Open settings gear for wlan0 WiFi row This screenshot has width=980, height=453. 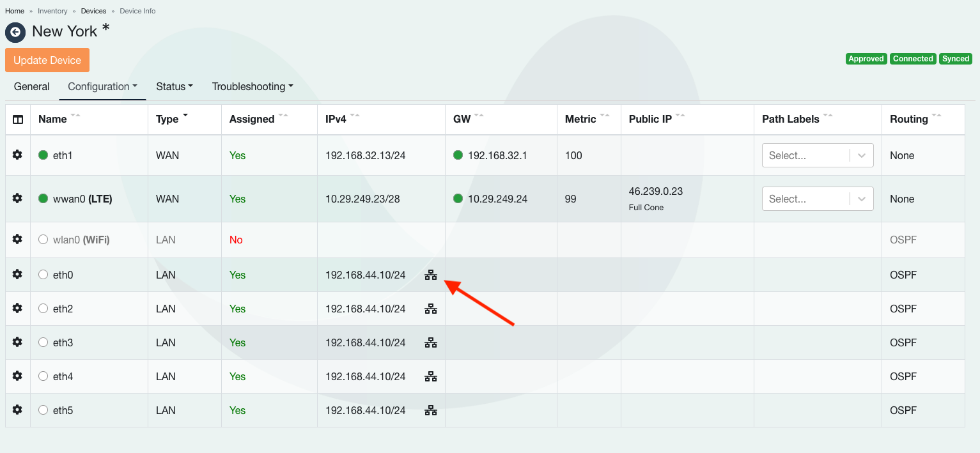[x=17, y=239]
